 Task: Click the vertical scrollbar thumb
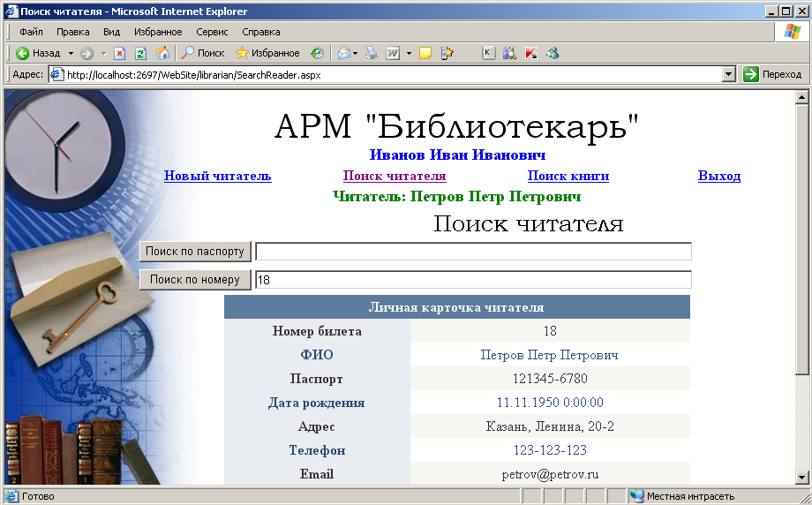[x=801, y=238]
